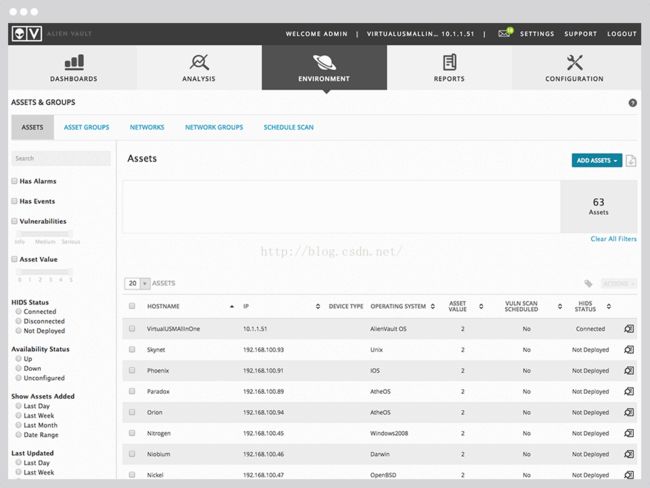Switch to the Network Groups tab
Screen dimensions: 650x488
tap(214, 127)
